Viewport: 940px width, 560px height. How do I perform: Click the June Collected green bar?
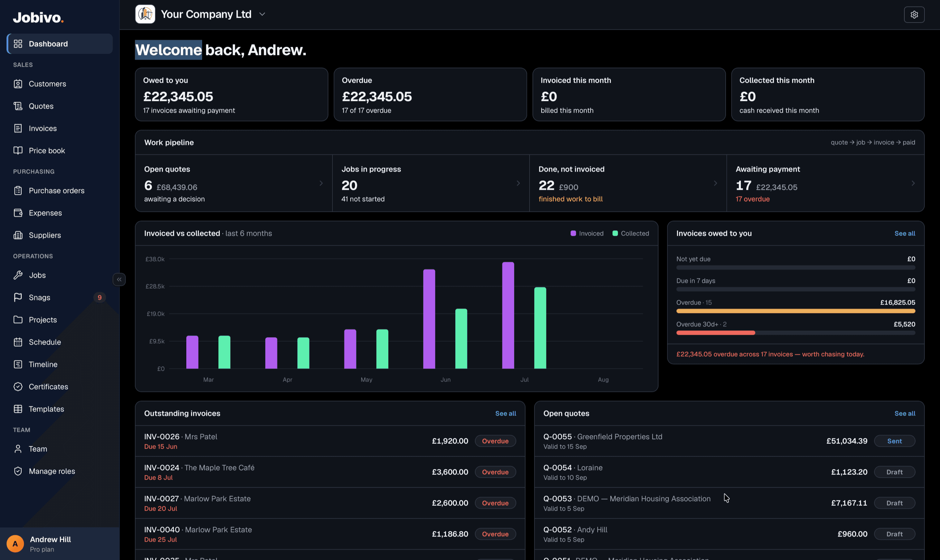coord(461,338)
